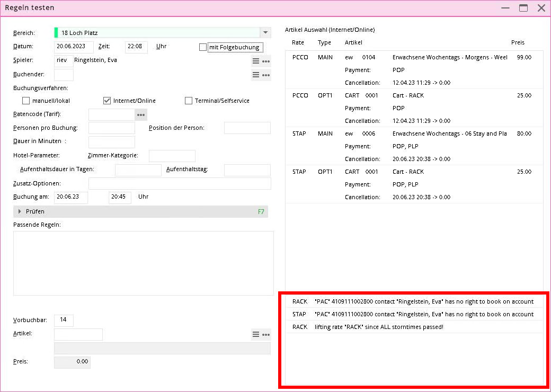Viewport: 551px width, 392px height.
Task: Uncheck the Internet/Online checkbox
Action: coord(107,101)
